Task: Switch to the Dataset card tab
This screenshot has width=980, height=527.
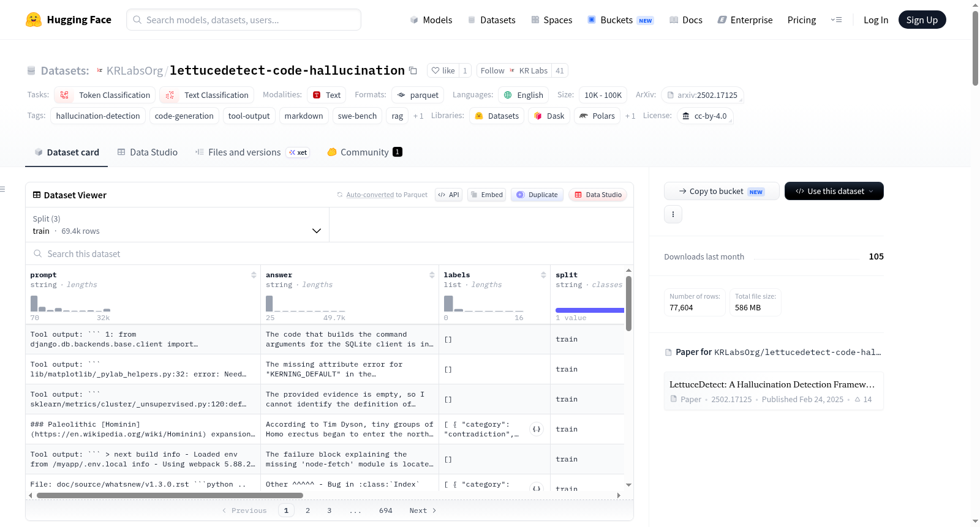Action: tap(67, 152)
